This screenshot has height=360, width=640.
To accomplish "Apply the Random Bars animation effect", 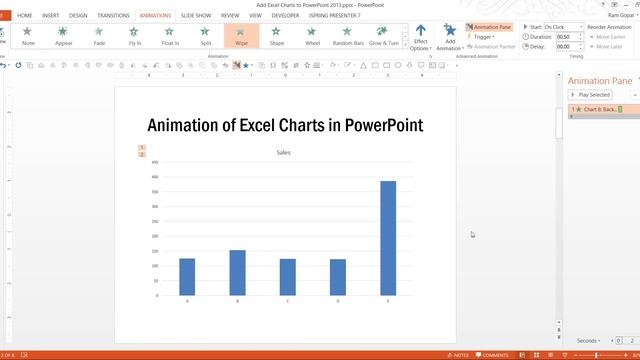I will point(348,36).
